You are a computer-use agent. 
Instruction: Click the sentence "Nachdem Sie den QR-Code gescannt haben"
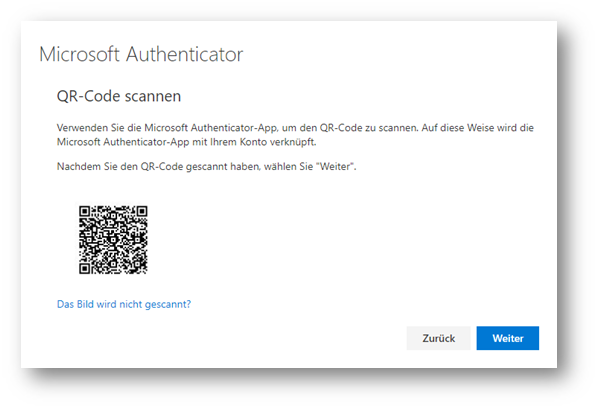pos(206,167)
